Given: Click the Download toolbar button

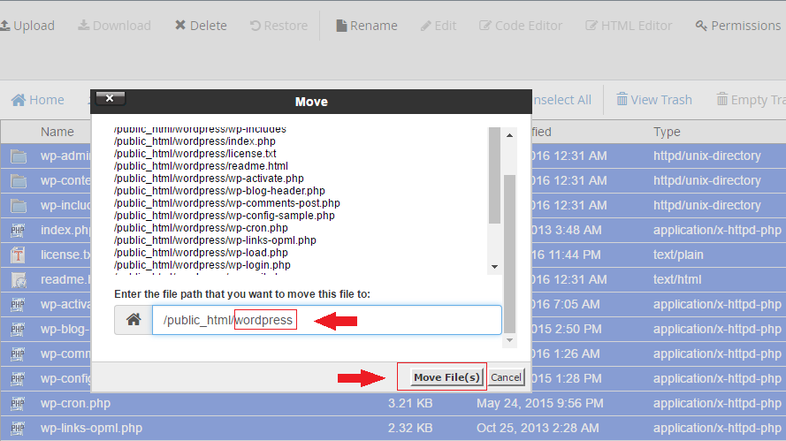Looking at the screenshot, I should pyautogui.click(x=113, y=25).
